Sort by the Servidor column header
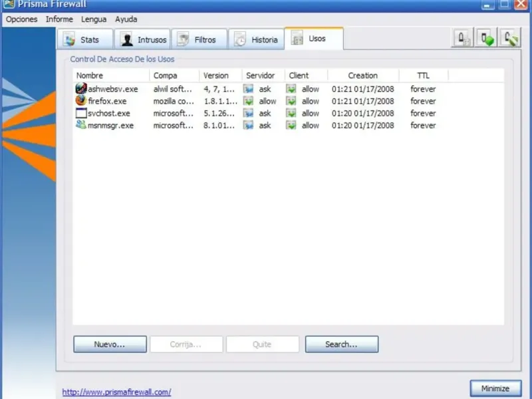532x399 pixels. (x=263, y=75)
